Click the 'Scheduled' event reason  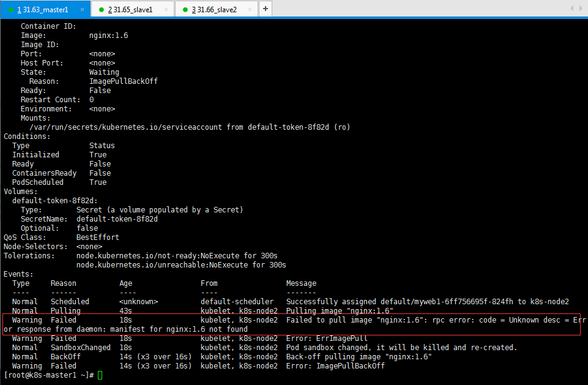(70, 302)
